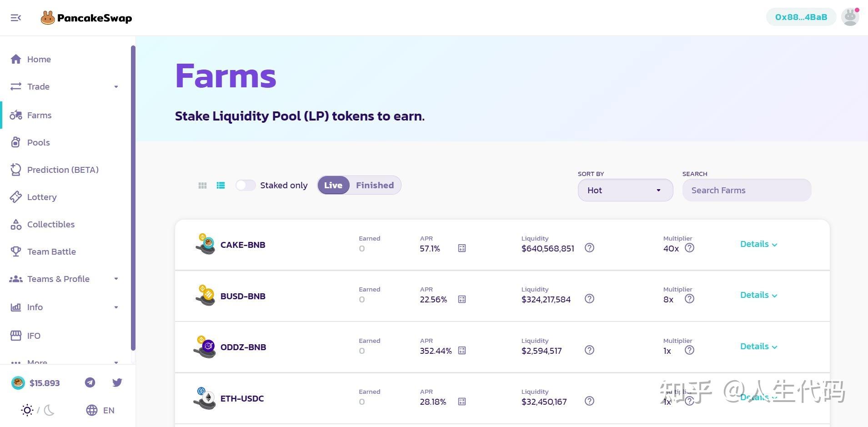Open APR calculator for CAKE-BNB
The width and height of the screenshot is (868, 427).
pyautogui.click(x=462, y=248)
